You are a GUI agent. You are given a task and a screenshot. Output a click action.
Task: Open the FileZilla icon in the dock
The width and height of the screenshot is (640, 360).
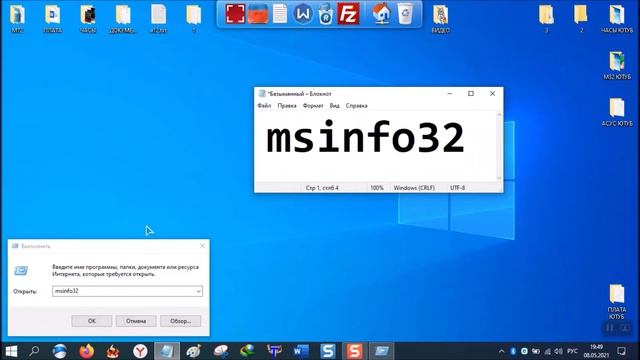[x=348, y=13]
